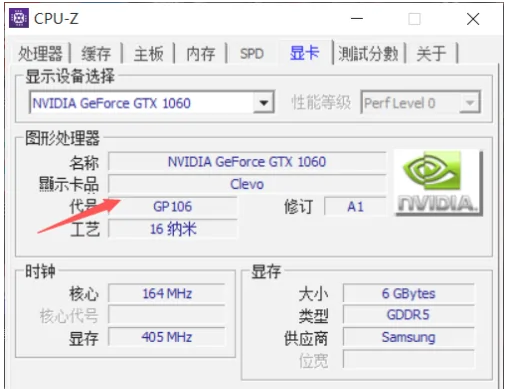Switch to the 内存 tab
The image size is (508, 389).
[x=201, y=53]
